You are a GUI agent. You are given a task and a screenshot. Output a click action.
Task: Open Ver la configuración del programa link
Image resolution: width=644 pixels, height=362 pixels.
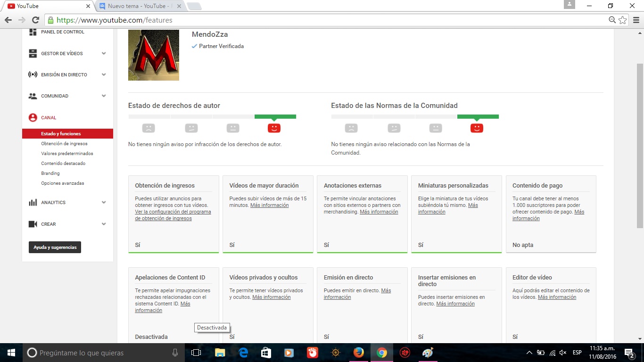(173, 215)
